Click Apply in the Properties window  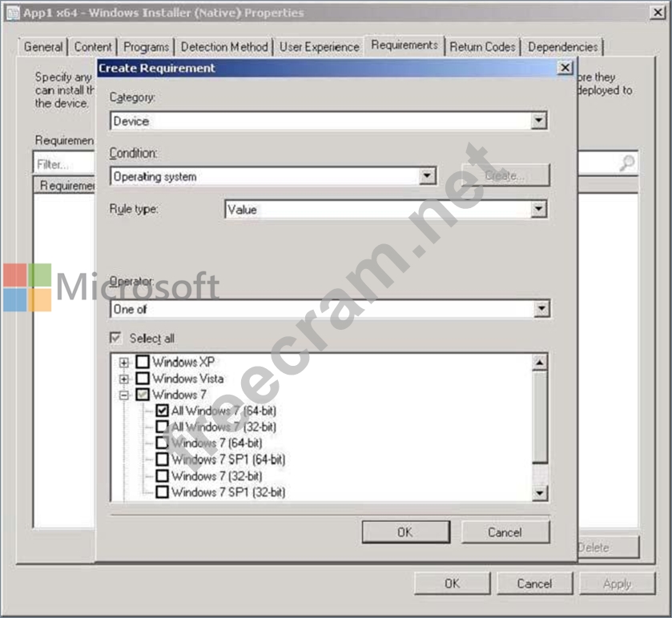coord(618,584)
